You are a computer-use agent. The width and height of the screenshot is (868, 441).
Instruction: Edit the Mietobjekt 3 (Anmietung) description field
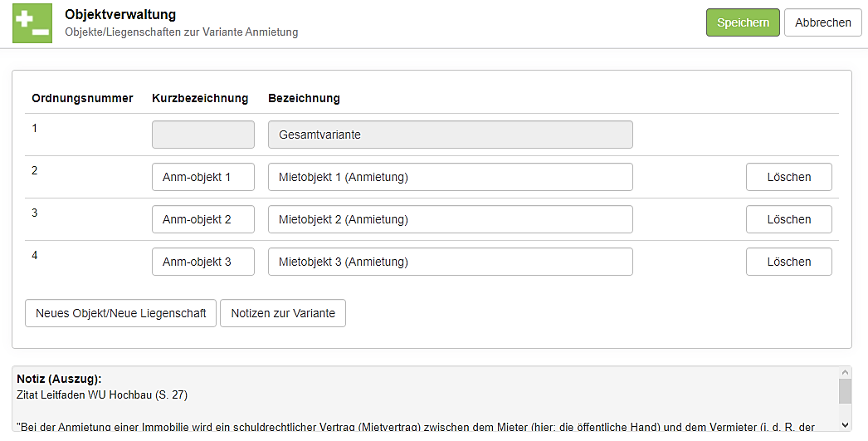(x=450, y=262)
